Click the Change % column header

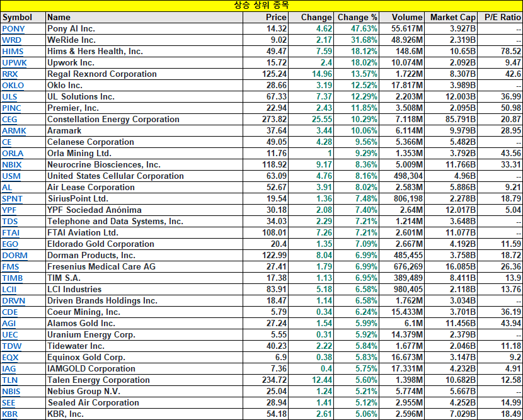pyautogui.click(x=356, y=18)
